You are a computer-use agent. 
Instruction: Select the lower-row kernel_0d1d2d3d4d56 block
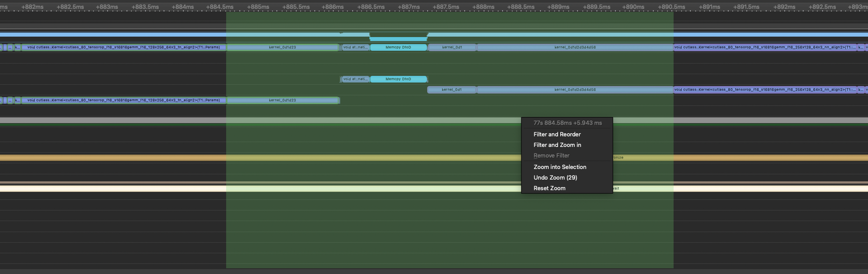[575, 90]
